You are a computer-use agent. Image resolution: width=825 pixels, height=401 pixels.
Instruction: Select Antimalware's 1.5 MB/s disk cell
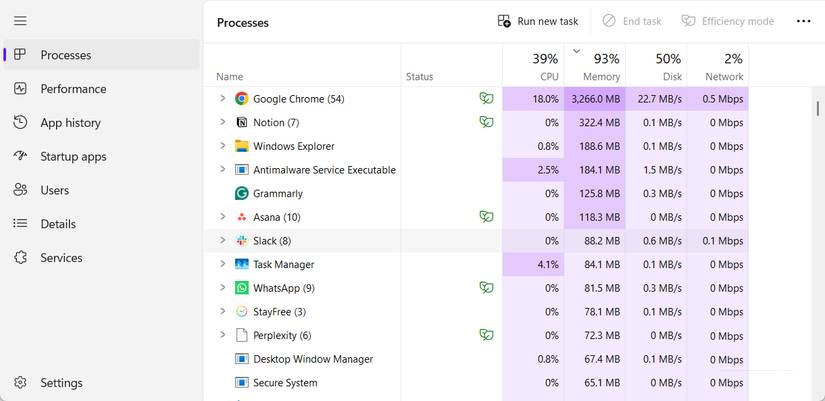pyautogui.click(x=656, y=169)
